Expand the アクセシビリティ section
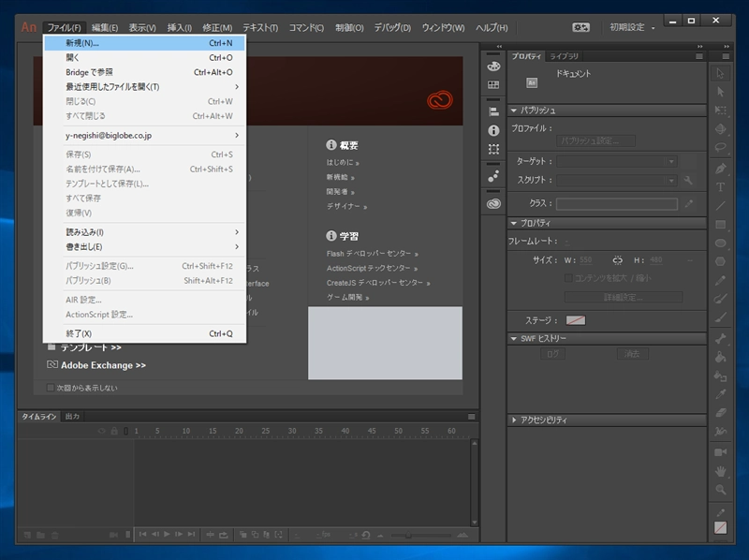The height and width of the screenshot is (560, 749). 514,420
